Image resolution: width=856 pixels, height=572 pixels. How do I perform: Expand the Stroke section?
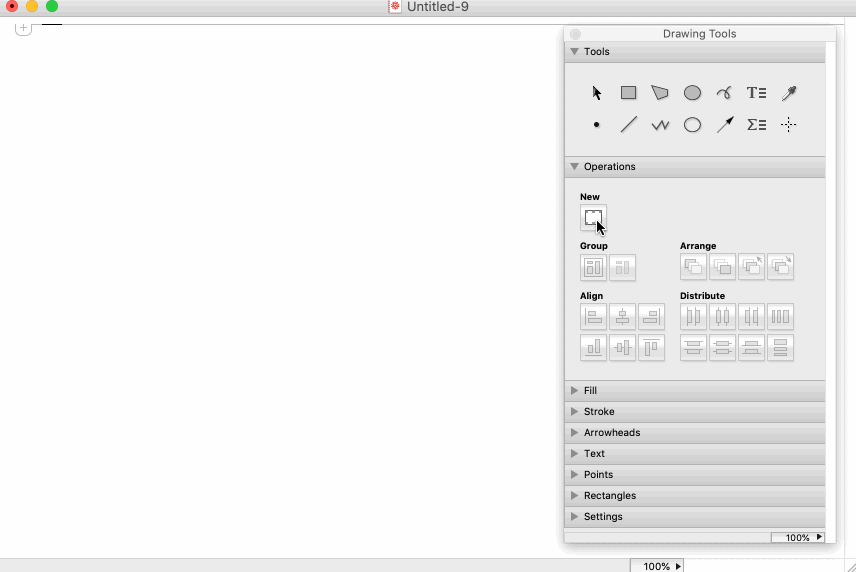point(574,412)
